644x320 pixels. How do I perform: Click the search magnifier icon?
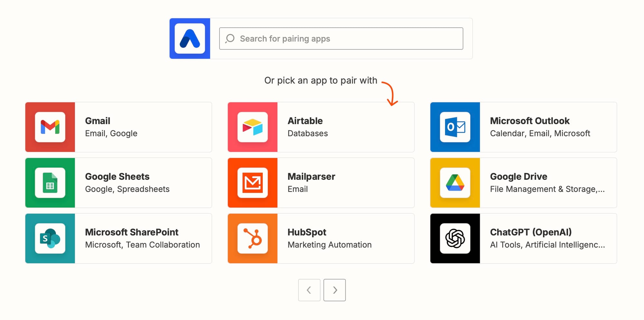[x=230, y=39]
